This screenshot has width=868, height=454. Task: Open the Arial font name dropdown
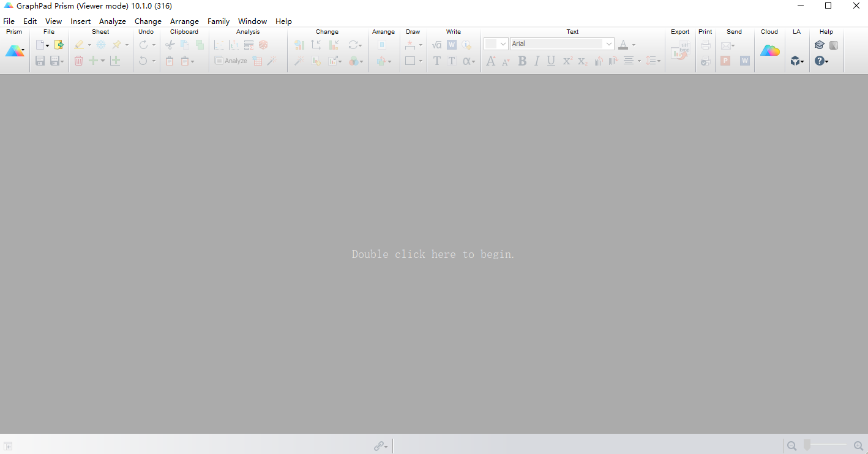click(608, 44)
